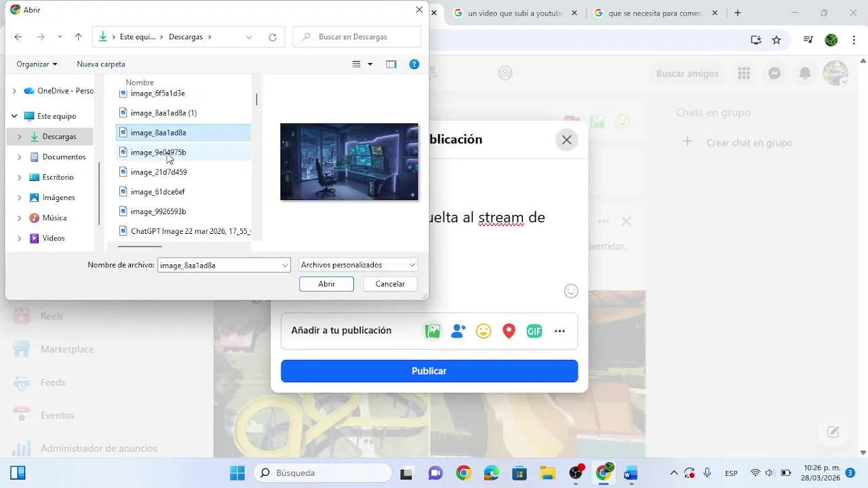Open the emoji picker in post dialog

571,291
